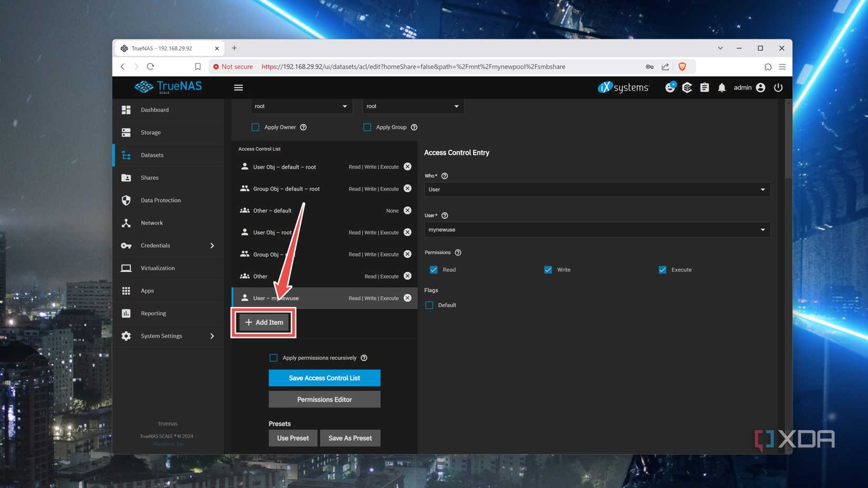Remove the 'Other' ACL entry with its X icon

point(407,276)
